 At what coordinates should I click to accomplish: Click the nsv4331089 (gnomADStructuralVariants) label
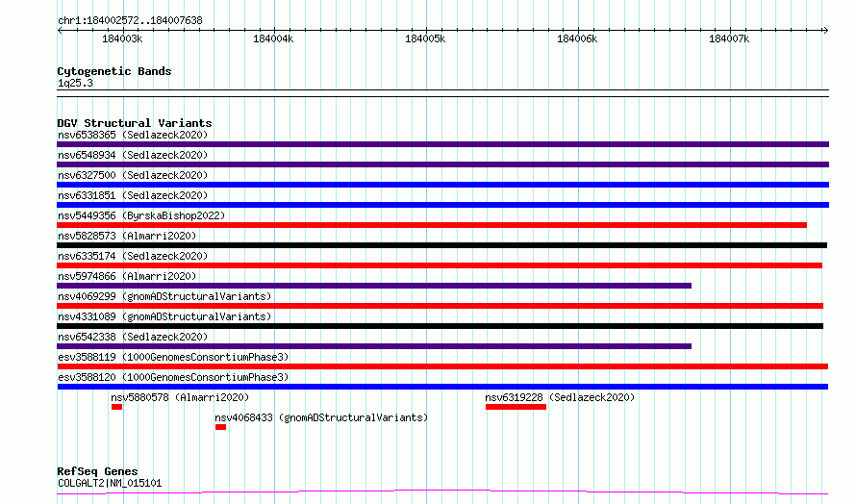[x=164, y=316]
